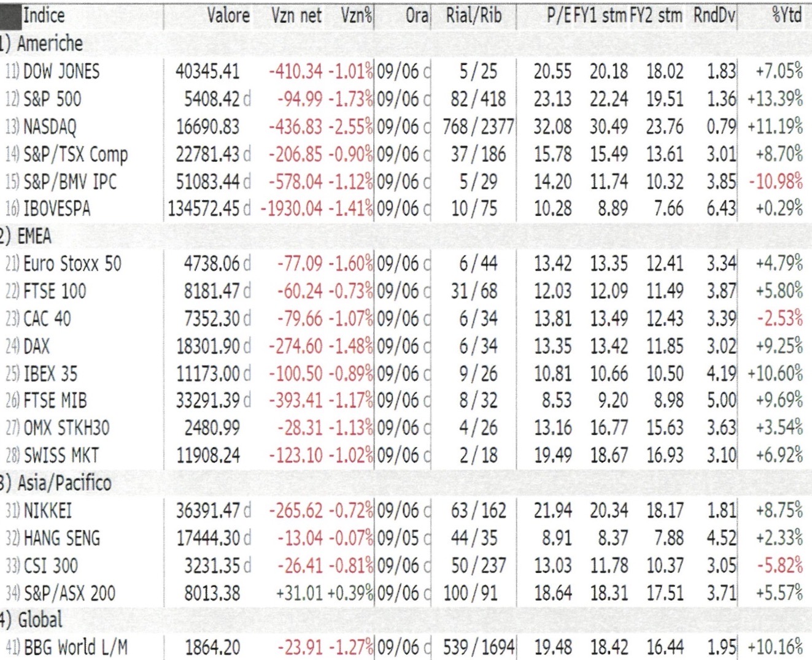This screenshot has width=812, height=660.
Task: Select the NIKKEI index
Action: 47,510
